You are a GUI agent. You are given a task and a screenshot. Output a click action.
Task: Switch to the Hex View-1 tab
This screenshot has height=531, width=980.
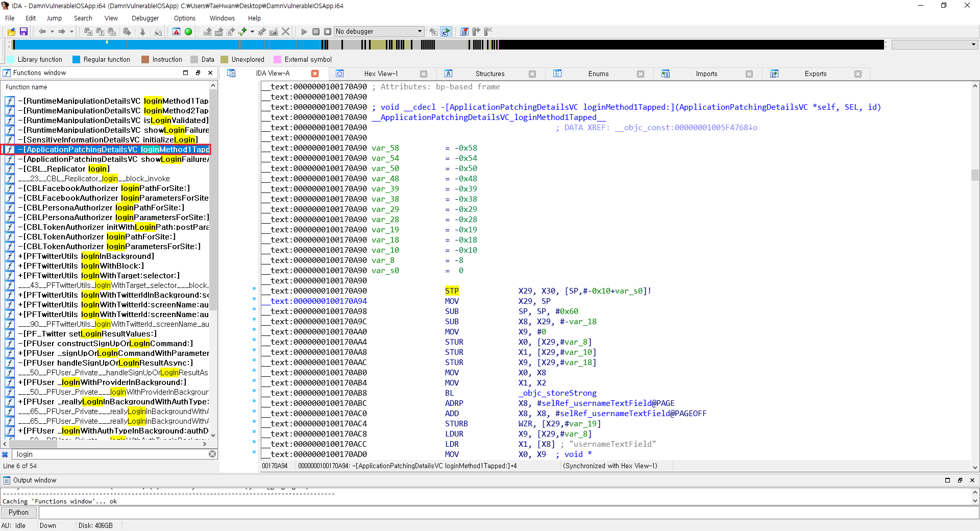pyautogui.click(x=381, y=74)
